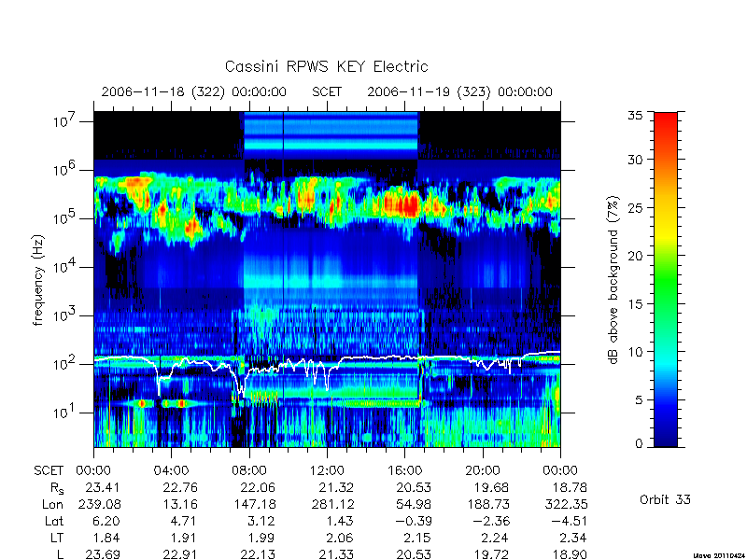This screenshot has width=747, height=560.
Task: Click the Rs value 19.68
Action: point(491,487)
